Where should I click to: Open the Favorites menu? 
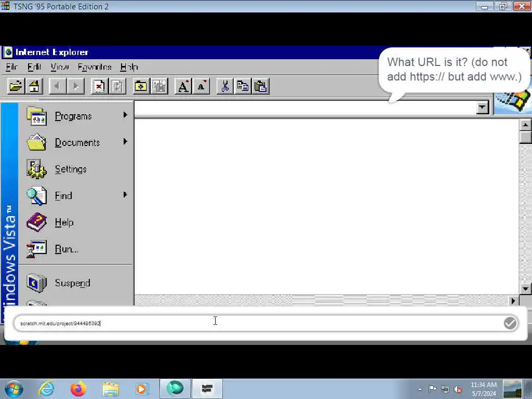coord(95,67)
